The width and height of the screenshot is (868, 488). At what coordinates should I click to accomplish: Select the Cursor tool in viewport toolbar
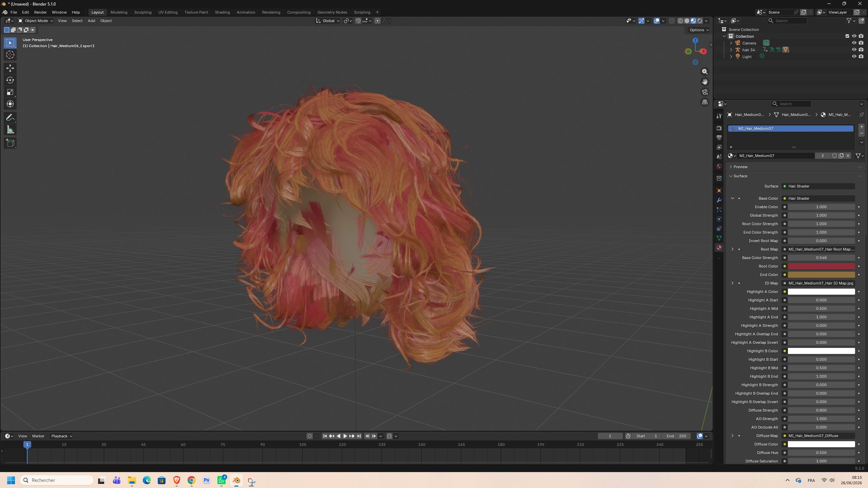(x=10, y=55)
